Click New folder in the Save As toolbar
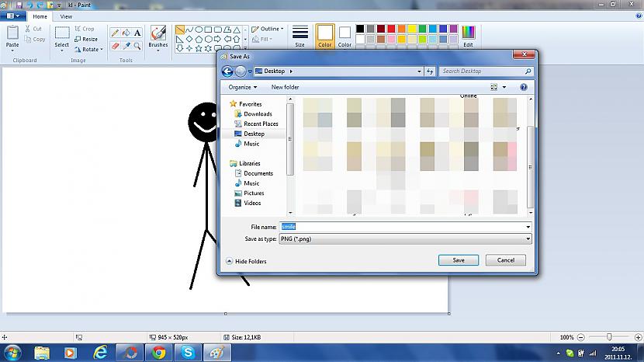Viewport: 644px width, 362px height. [x=285, y=87]
